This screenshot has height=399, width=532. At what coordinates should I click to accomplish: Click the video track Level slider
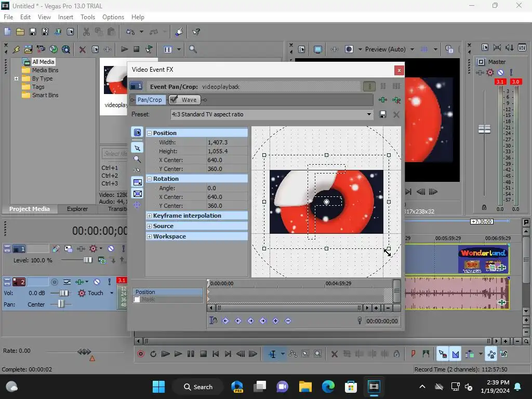tap(87, 260)
